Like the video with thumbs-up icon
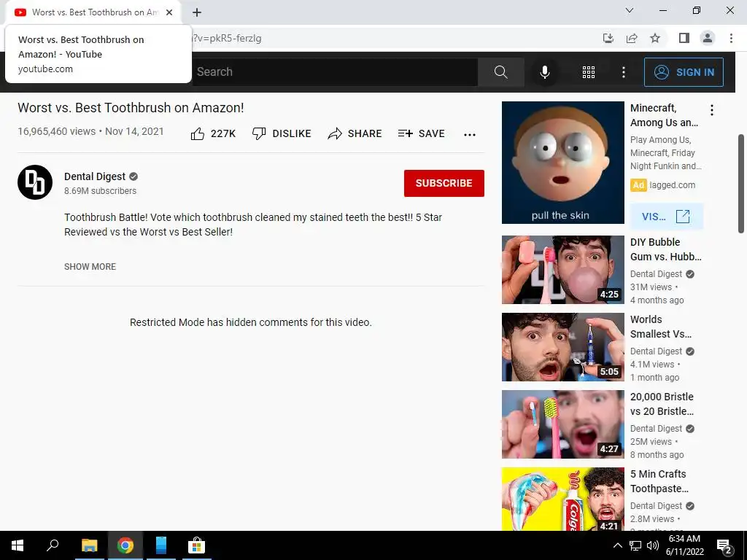This screenshot has height=560, width=747. click(x=214, y=134)
